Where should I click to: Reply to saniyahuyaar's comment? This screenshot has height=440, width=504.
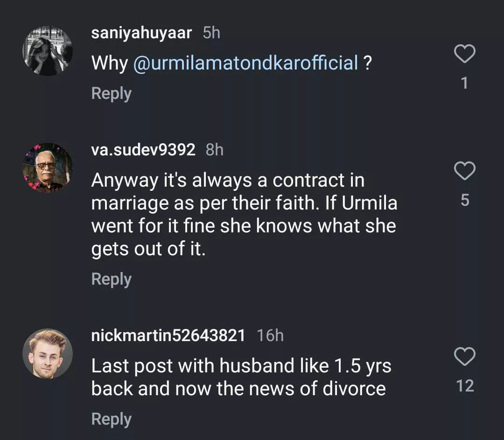tap(111, 93)
